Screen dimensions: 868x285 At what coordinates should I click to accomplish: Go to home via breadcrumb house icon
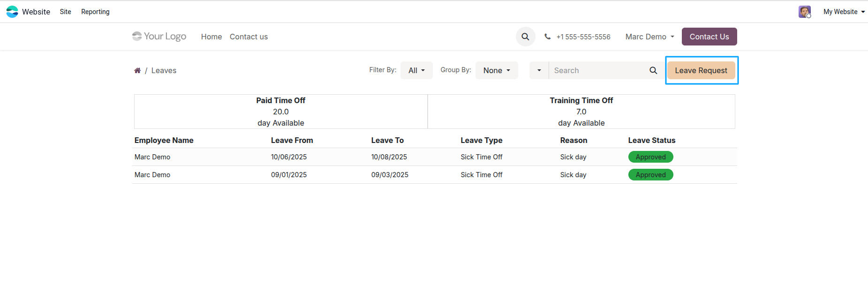137,70
